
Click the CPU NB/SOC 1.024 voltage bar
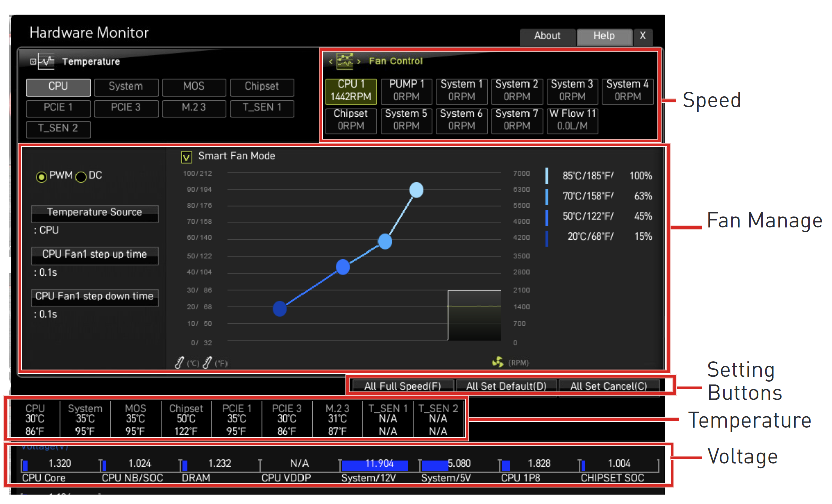[139, 465]
